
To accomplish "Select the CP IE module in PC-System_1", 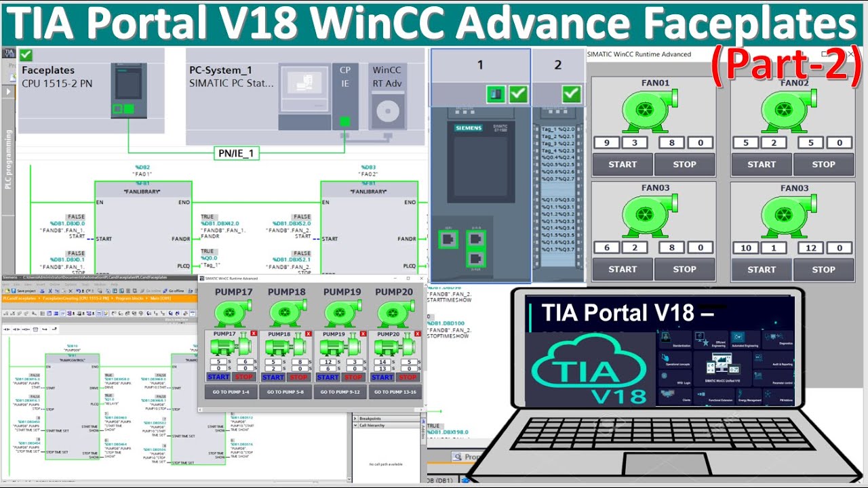I will tap(345, 96).
